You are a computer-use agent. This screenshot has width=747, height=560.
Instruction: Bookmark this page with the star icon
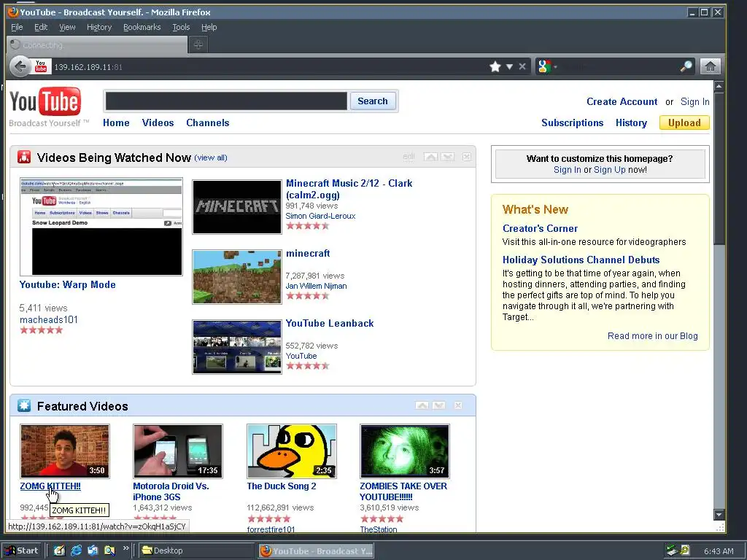tap(495, 66)
